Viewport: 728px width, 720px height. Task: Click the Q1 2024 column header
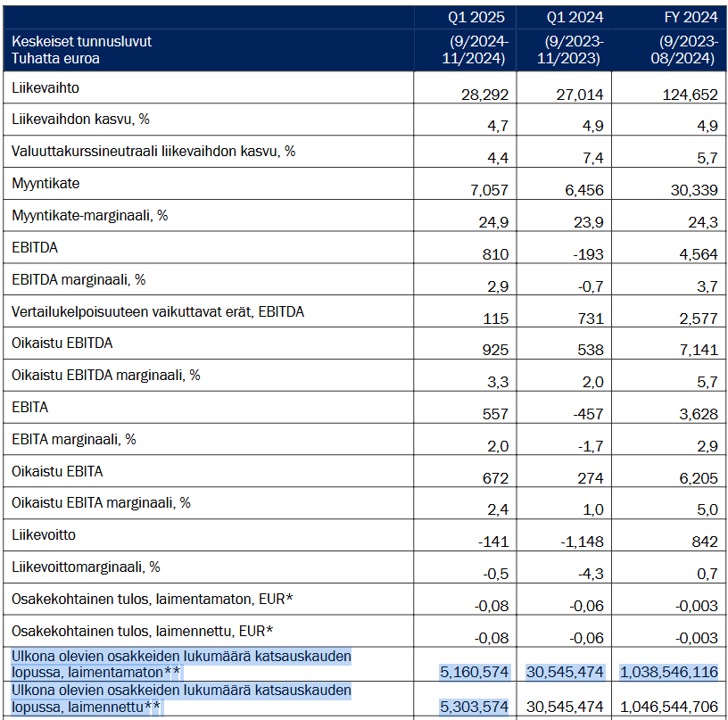(575, 17)
